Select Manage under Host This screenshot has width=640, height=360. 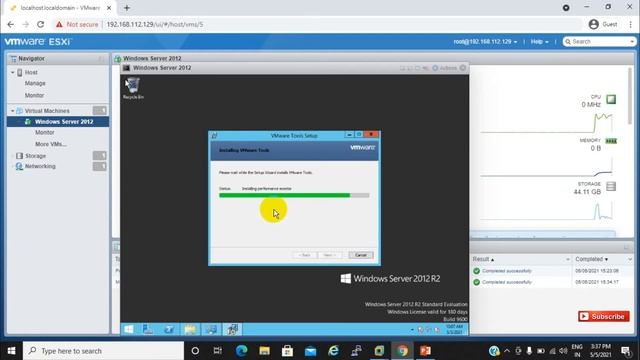pyautogui.click(x=35, y=83)
